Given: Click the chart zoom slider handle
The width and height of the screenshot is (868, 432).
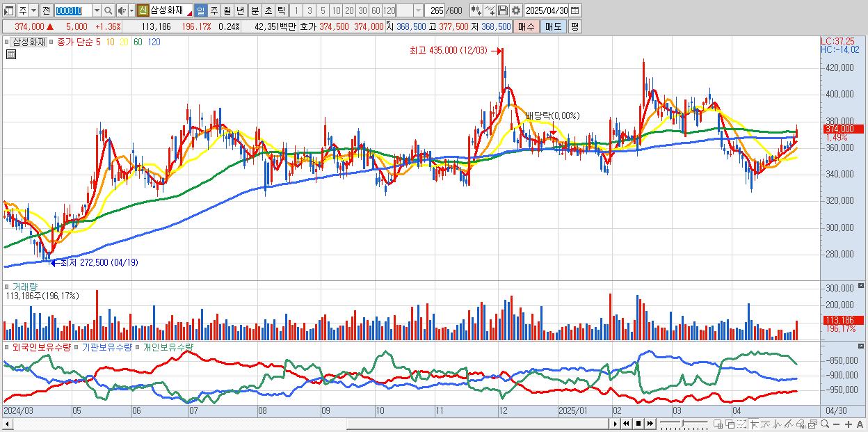Looking at the screenshot, I should click(682, 423).
